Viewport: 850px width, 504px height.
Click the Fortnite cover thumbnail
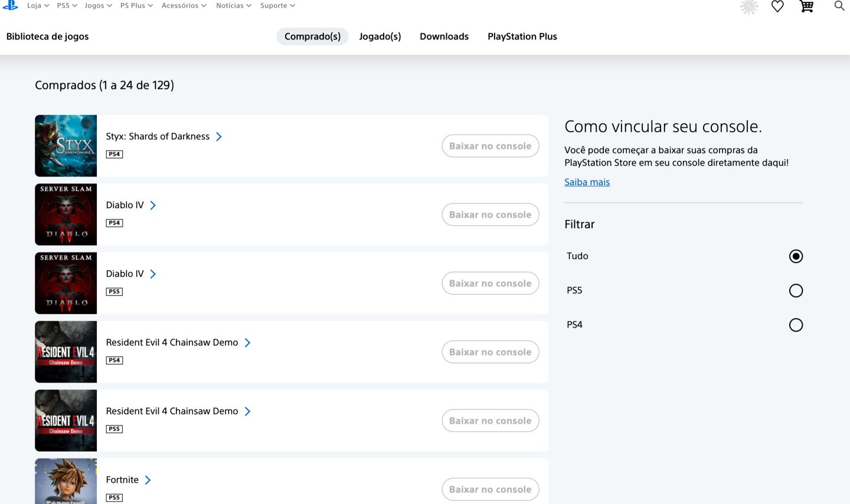66,482
